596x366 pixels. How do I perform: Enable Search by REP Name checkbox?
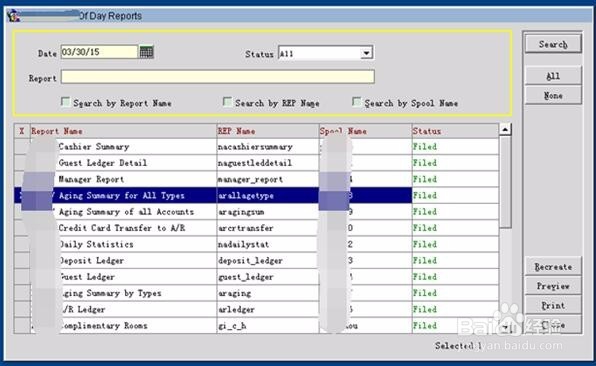click(x=227, y=102)
